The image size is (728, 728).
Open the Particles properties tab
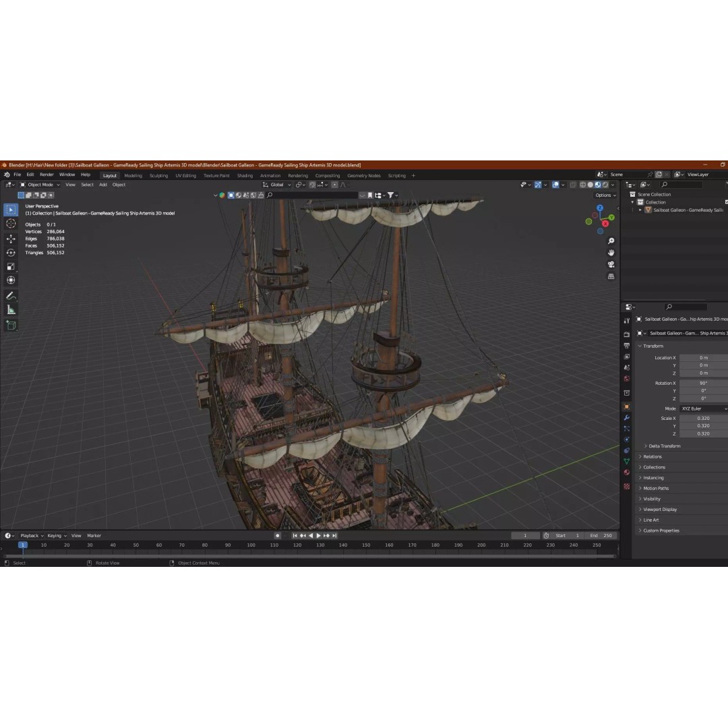point(627,429)
